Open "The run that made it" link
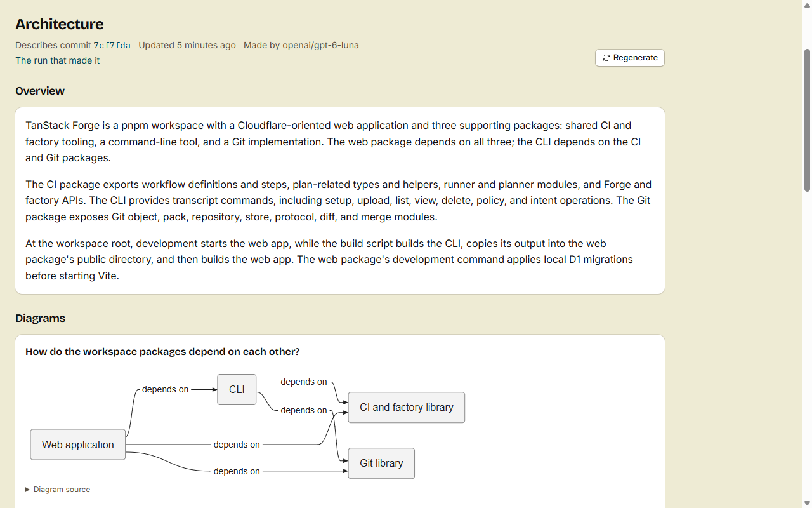 [x=58, y=60]
